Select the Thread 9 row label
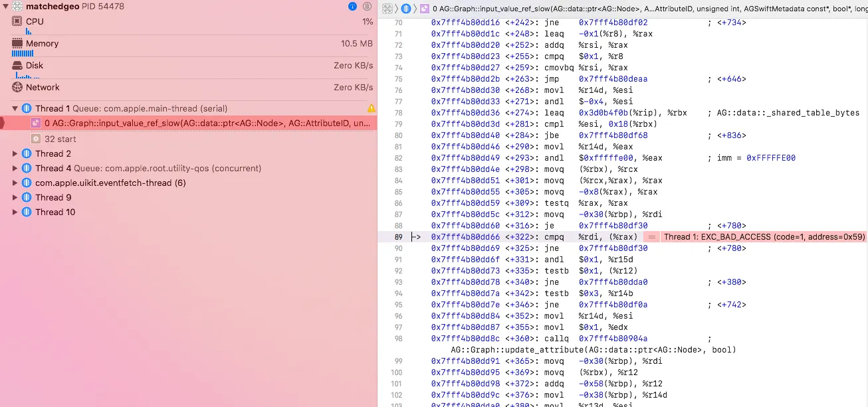This screenshot has height=407, width=868. [53, 197]
